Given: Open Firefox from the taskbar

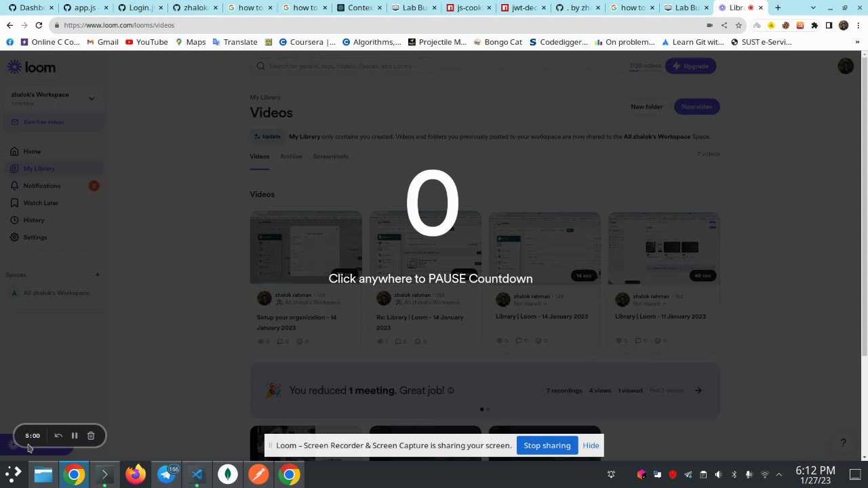Looking at the screenshot, I should click(x=135, y=474).
